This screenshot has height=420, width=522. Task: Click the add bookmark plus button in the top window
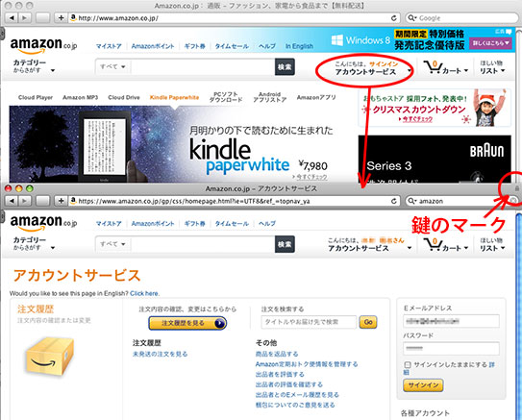click(61, 18)
